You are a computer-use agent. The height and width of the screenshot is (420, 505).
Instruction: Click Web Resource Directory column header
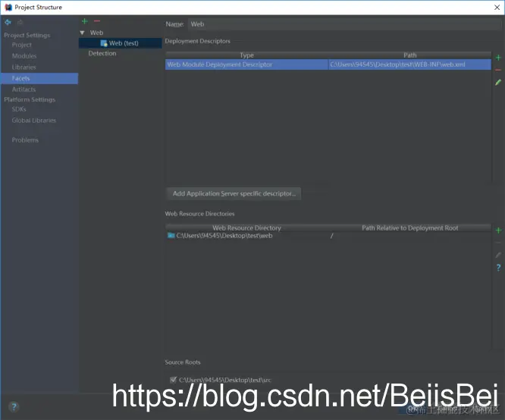(246, 227)
